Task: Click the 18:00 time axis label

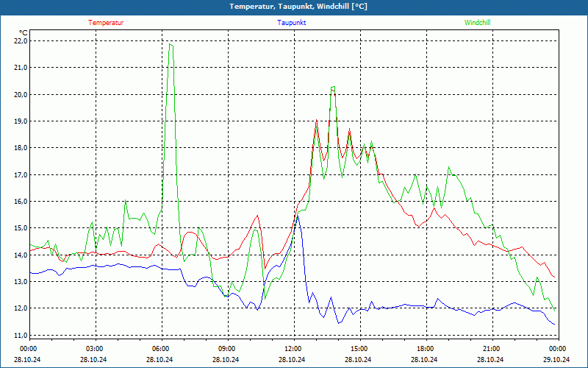Action: [425, 349]
